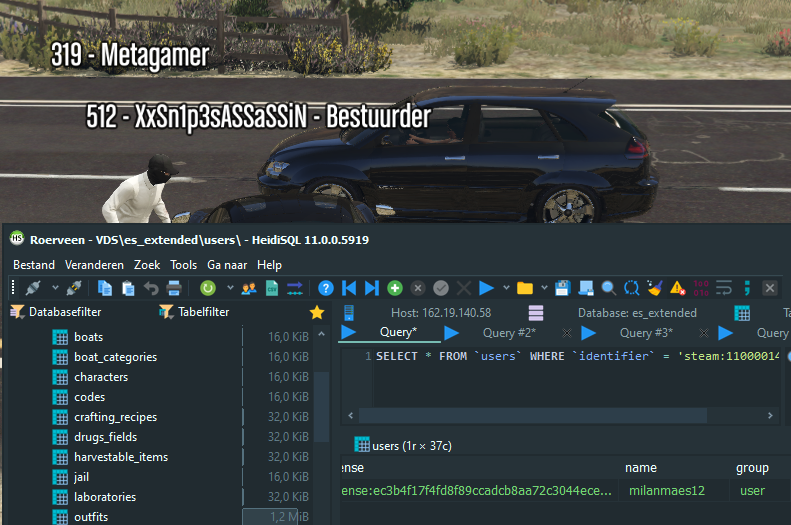The height and width of the screenshot is (525, 791).
Task: Toggle the favorites star filter
Action: tap(317, 312)
